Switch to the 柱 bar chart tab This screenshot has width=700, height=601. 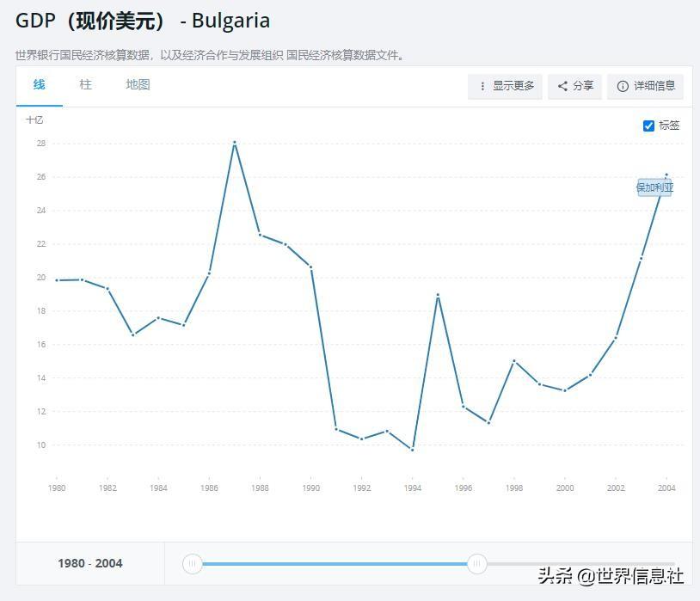[85, 85]
